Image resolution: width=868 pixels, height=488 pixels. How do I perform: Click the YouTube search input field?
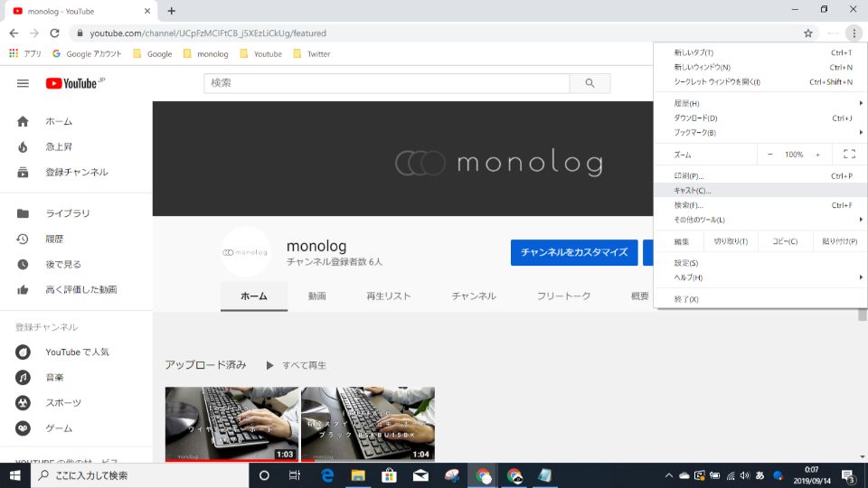(x=386, y=83)
